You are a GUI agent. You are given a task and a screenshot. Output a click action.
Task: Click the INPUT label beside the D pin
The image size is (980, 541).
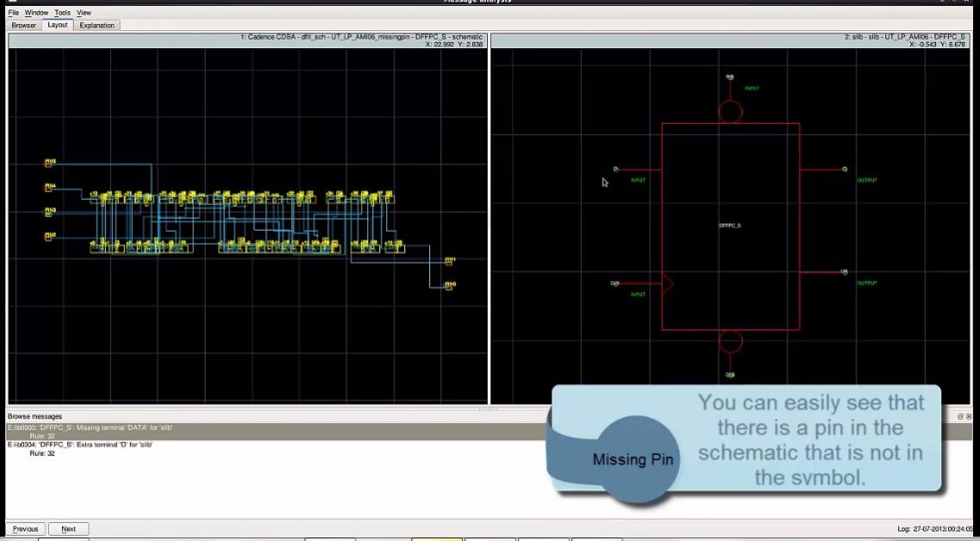(x=638, y=180)
